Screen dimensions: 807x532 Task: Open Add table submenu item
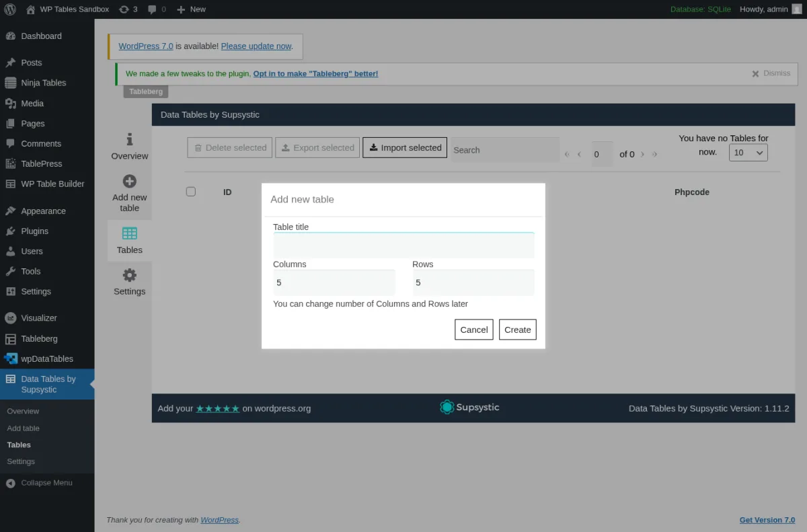(23, 428)
